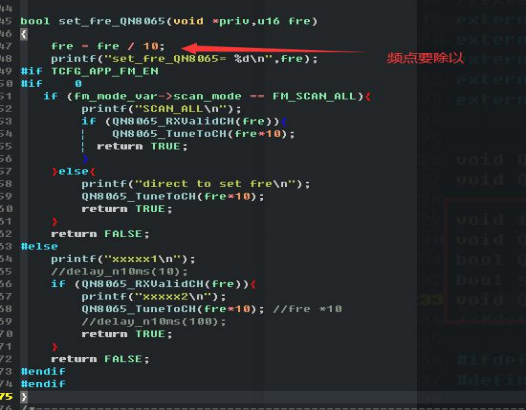Click the printf("direct to set fre\n") line
Viewport: 526px width, 410px height.
tap(196, 184)
